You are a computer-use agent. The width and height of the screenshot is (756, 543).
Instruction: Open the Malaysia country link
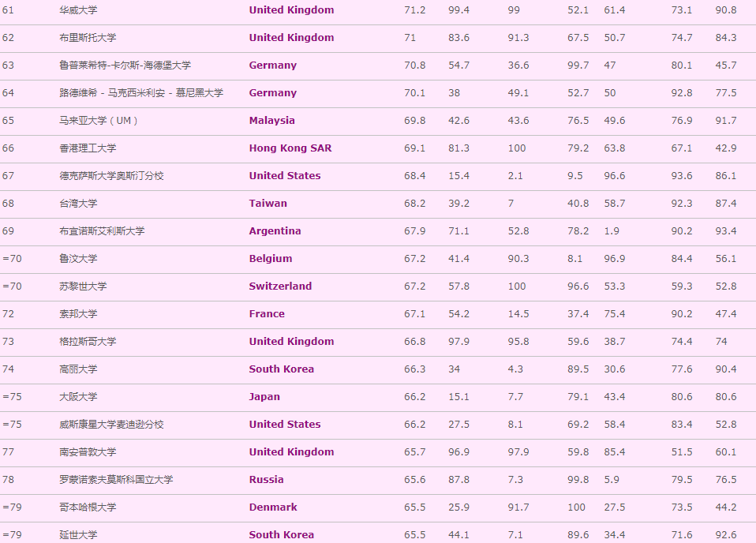point(272,121)
